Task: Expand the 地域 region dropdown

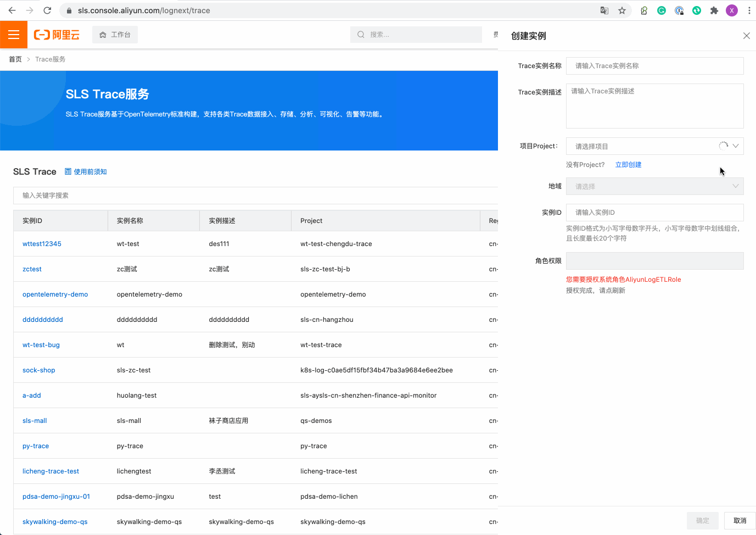Action: click(x=655, y=186)
